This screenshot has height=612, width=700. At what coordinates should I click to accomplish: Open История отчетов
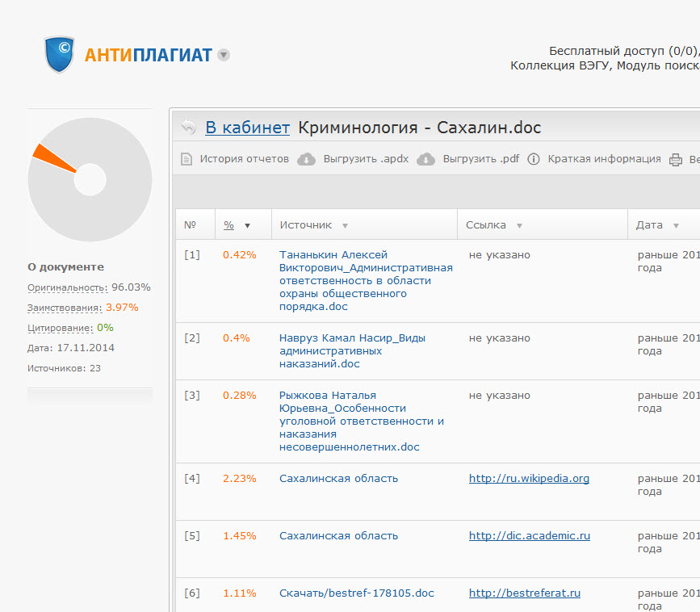[244, 159]
